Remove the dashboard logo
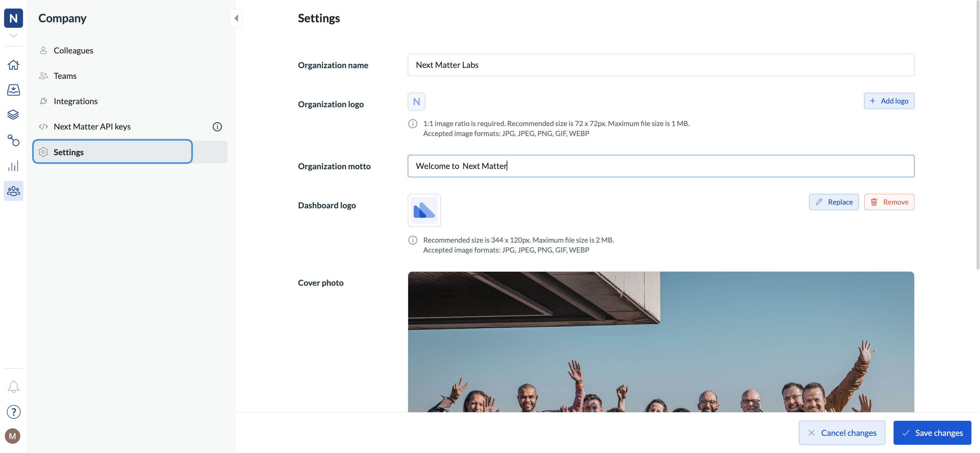The height and width of the screenshot is (453, 980). coord(889,202)
